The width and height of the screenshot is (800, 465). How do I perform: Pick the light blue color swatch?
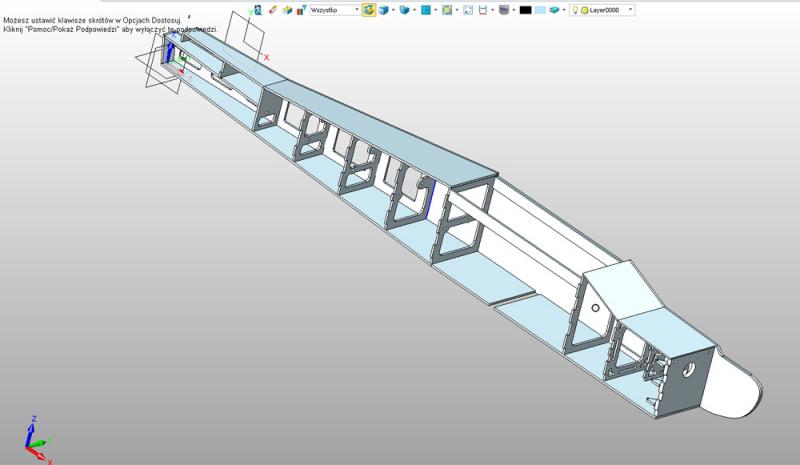pos(540,9)
